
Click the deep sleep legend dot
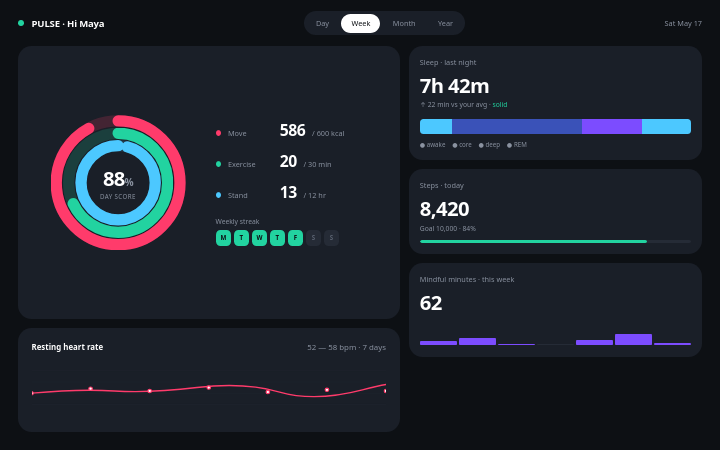(481, 145)
